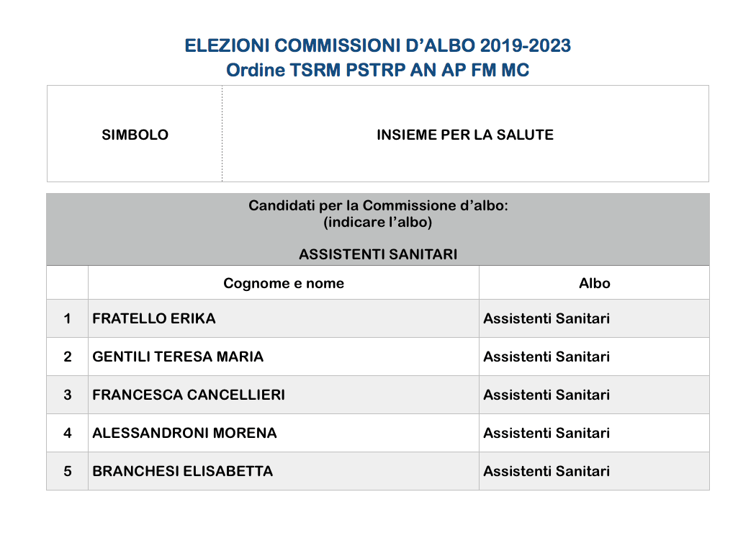The height and width of the screenshot is (533, 756).
Task: Click Assistenti Sanitari in Gentili's row
Action: pyautogui.click(x=546, y=357)
